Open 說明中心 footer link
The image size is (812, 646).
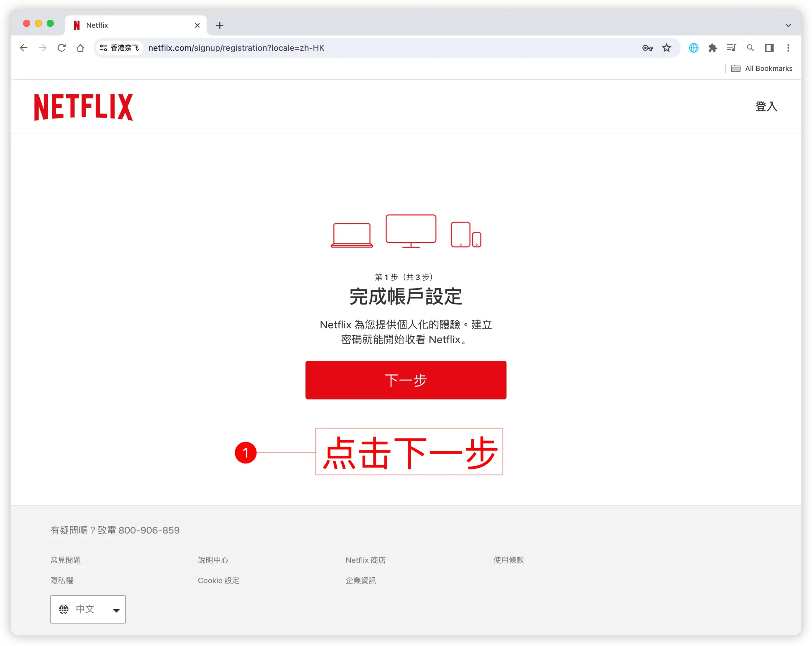click(x=213, y=560)
